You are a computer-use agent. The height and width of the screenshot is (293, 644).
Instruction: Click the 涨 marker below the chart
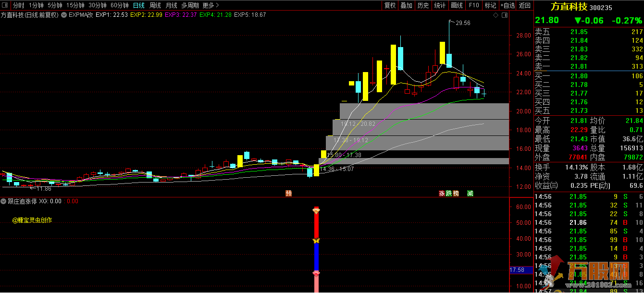click(x=442, y=193)
